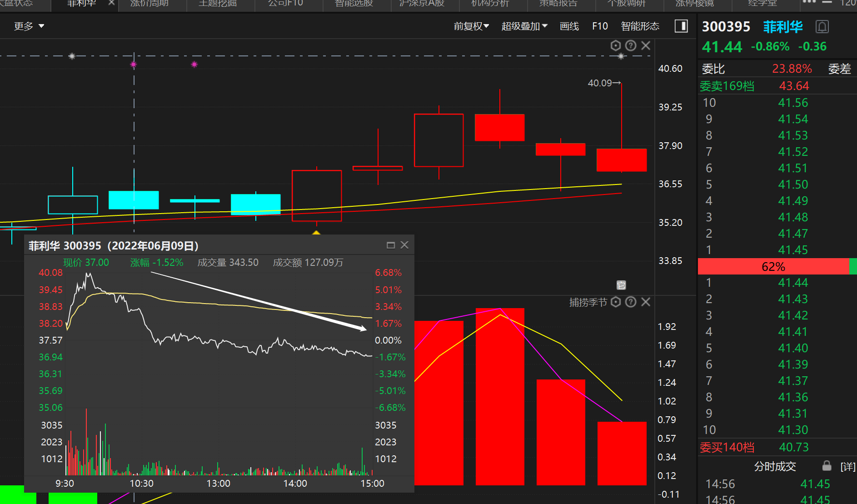857x504 pixels.
Task: Click the stock name 菲利华 in quote panel
Action: 783,27
